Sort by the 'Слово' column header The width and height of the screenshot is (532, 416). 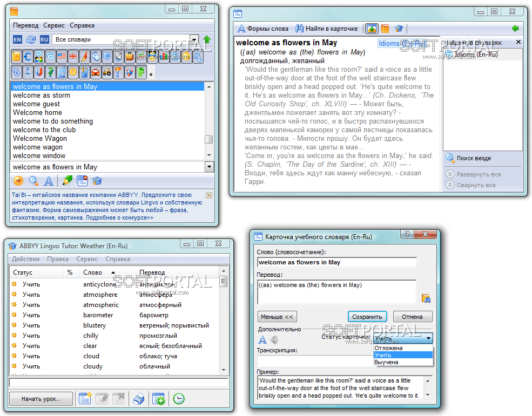(107, 272)
